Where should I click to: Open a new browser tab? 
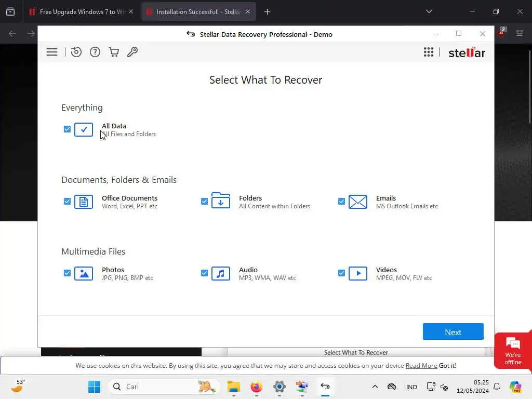(267, 12)
